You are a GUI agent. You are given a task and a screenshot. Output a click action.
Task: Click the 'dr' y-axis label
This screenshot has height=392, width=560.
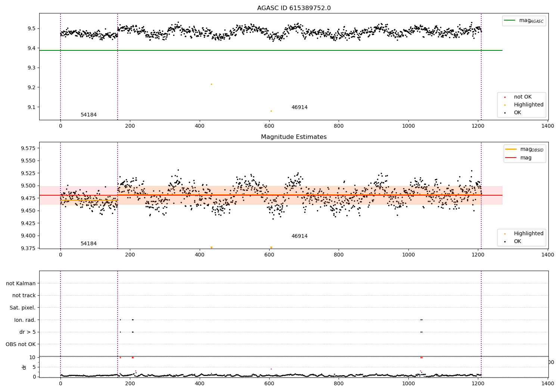[24, 367]
